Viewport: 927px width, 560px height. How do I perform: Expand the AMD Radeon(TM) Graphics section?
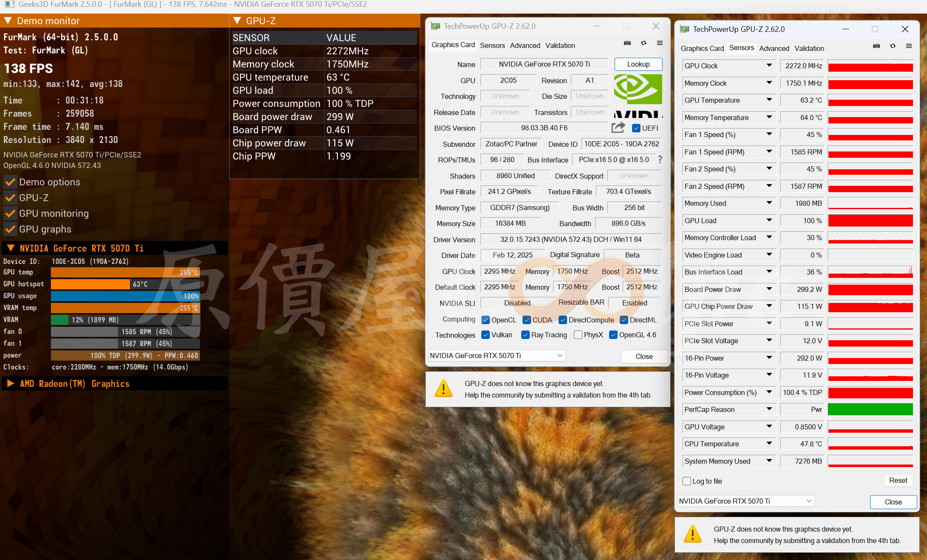pyautogui.click(x=11, y=384)
